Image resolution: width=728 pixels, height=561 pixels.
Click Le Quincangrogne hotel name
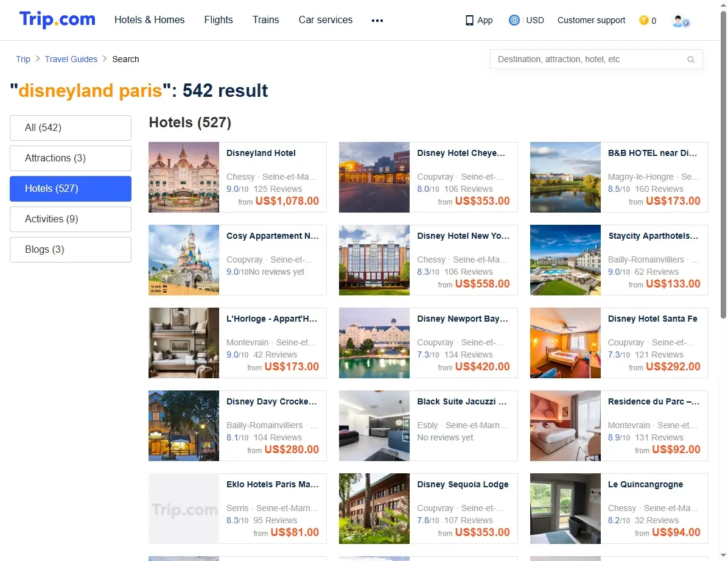pyautogui.click(x=645, y=484)
